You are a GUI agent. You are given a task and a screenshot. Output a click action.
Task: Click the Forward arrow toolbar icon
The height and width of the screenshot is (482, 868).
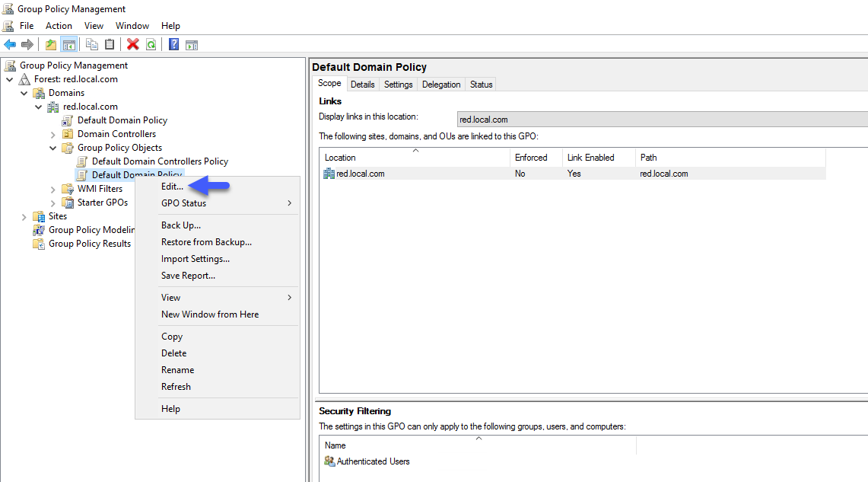[27, 44]
